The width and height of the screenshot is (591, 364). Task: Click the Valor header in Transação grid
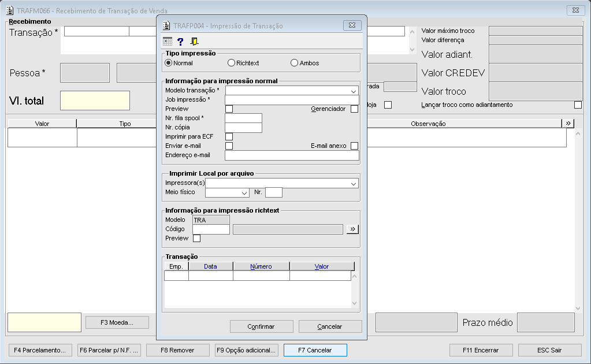tap(322, 266)
